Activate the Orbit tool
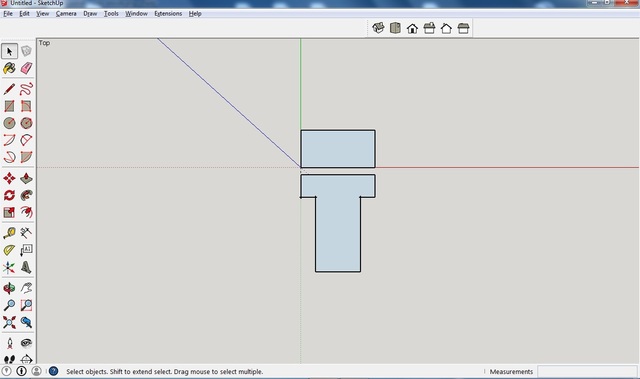The image size is (640, 379). [x=9, y=288]
